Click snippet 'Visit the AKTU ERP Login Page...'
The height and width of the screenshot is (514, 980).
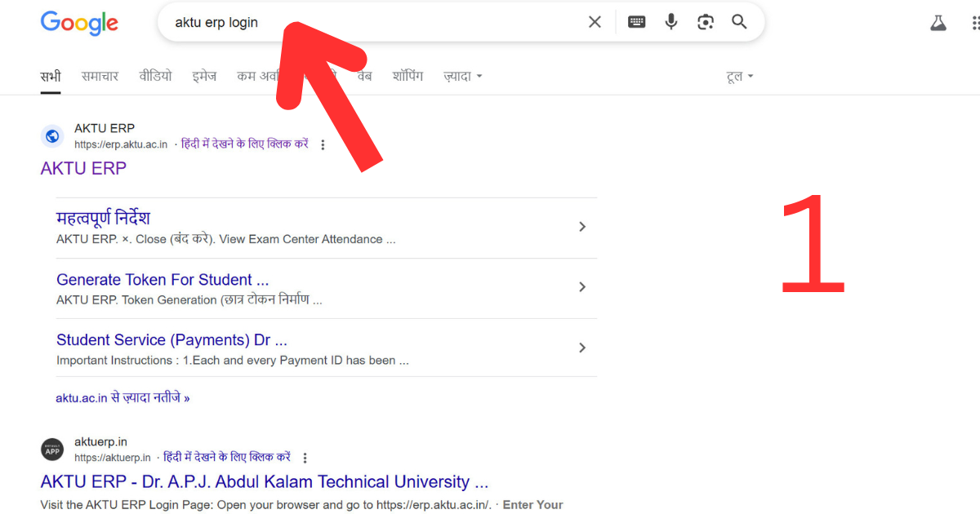[302, 505]
